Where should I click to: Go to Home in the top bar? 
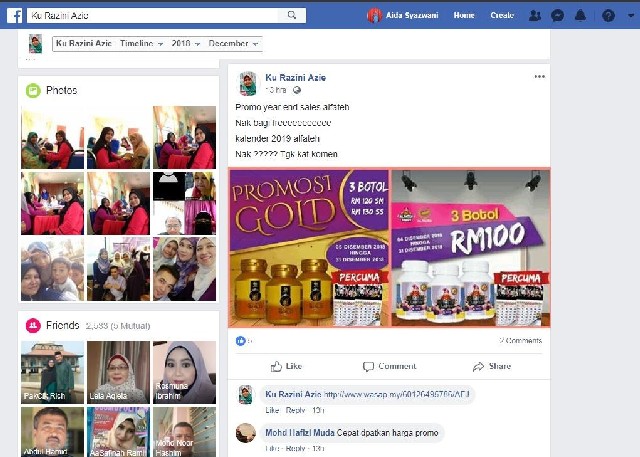[x=464, y=15]
